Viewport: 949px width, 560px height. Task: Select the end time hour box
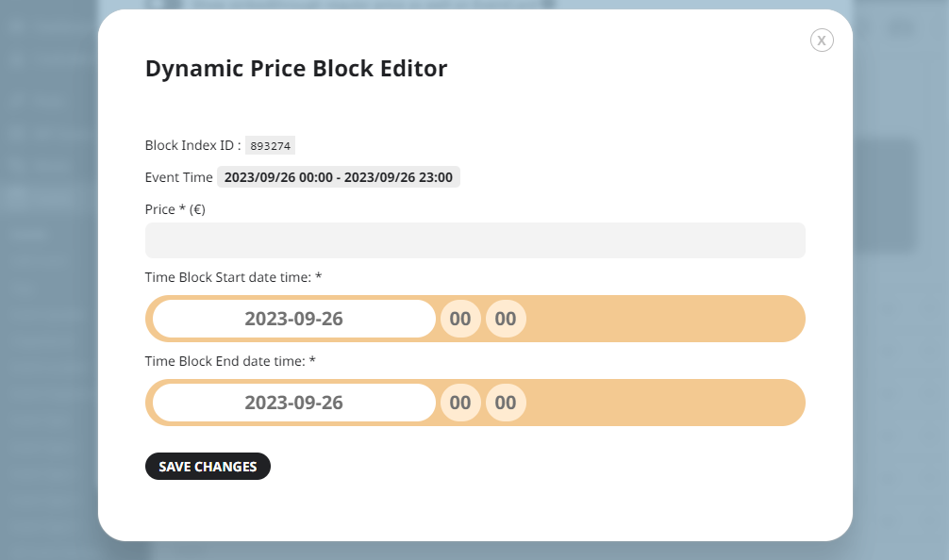[460, 403]
